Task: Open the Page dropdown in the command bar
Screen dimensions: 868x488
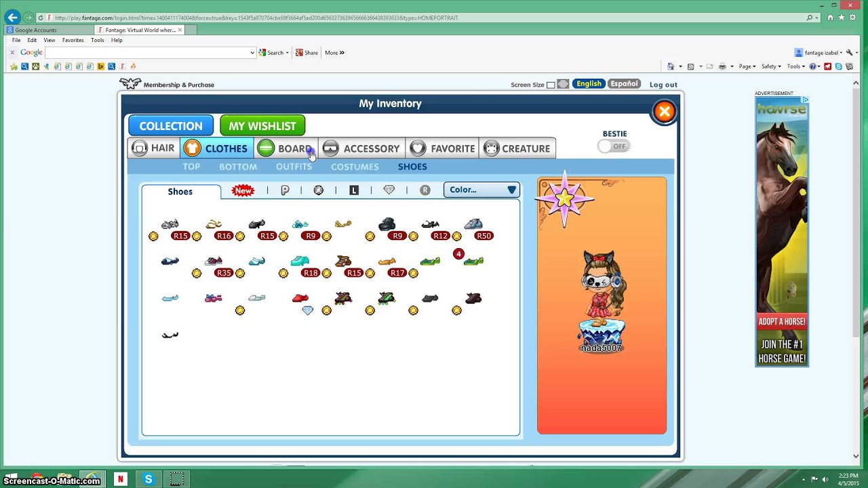Action: tap(747, 66)
